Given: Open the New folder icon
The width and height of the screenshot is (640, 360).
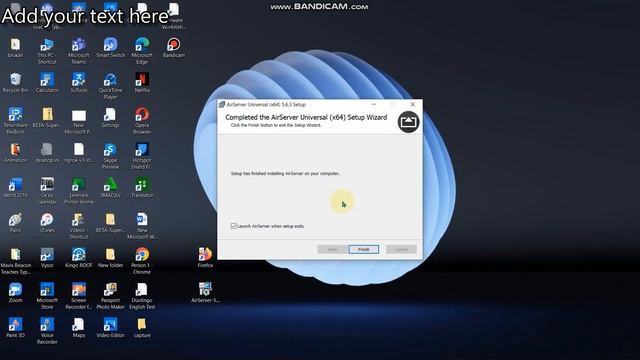Looking at the screenshot, I should tap(110, 258).
